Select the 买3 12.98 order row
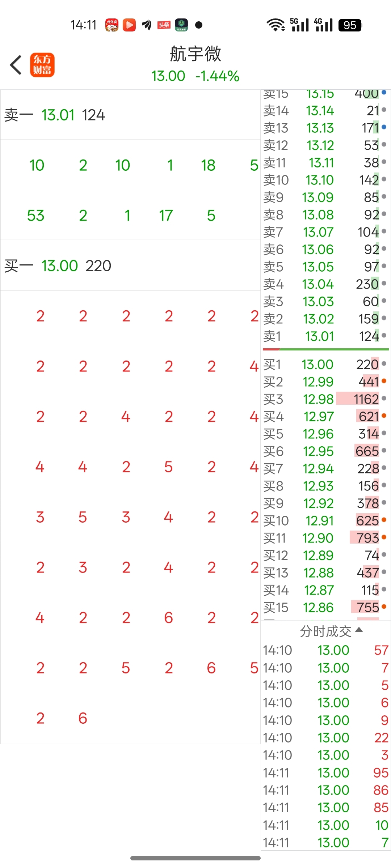Image resolution: width=391 pixels, height=868 pixels. point(325,399)
